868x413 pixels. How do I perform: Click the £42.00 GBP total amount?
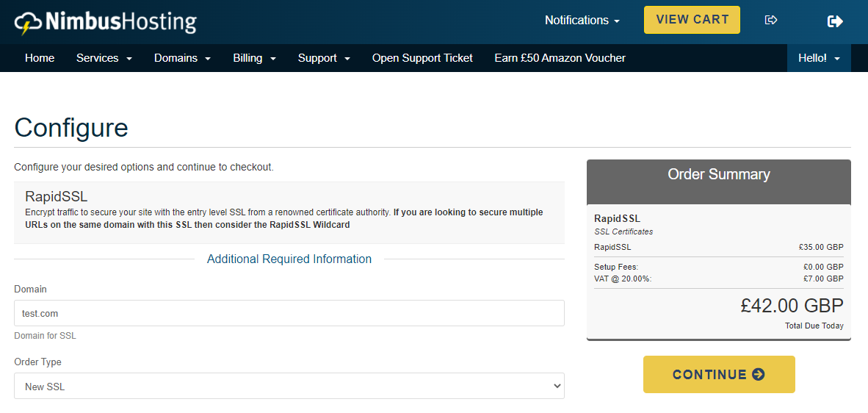click(x=792, y=306)
